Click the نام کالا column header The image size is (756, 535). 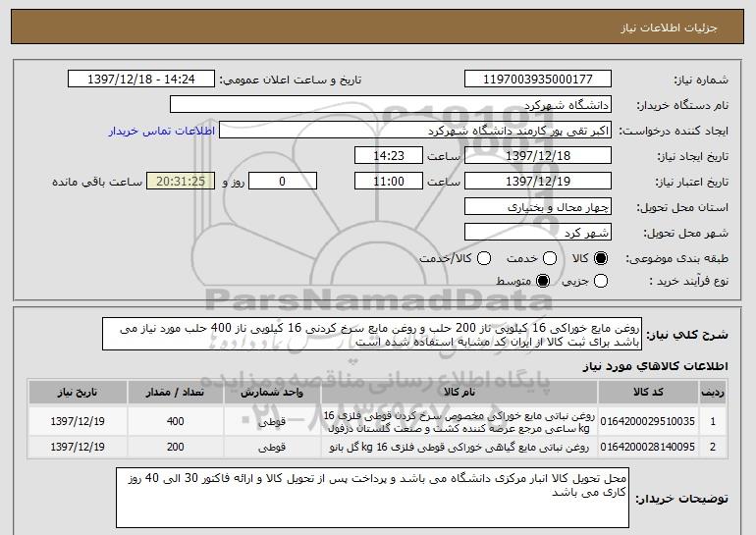pyautogui.click(x=459, y=393)
